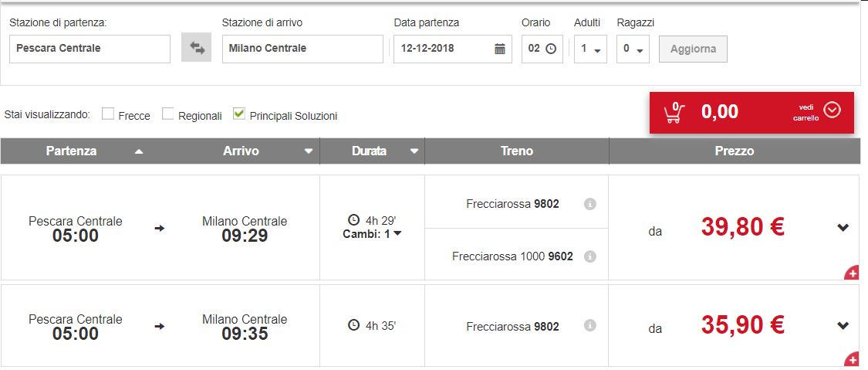Image resolution: width=868 pixels, height=370 pixels.
Task: Click the Stazione di arrivo input field
Action: click(x=302, y=49)
